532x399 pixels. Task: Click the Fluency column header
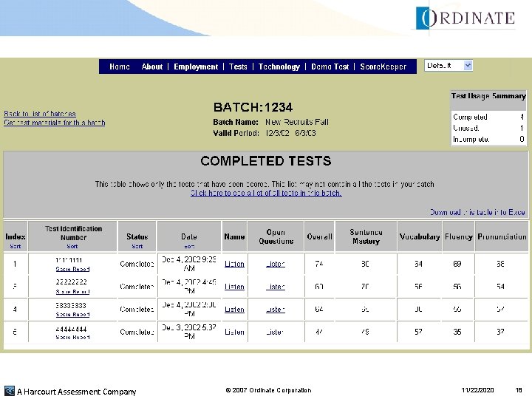(458, 237)
